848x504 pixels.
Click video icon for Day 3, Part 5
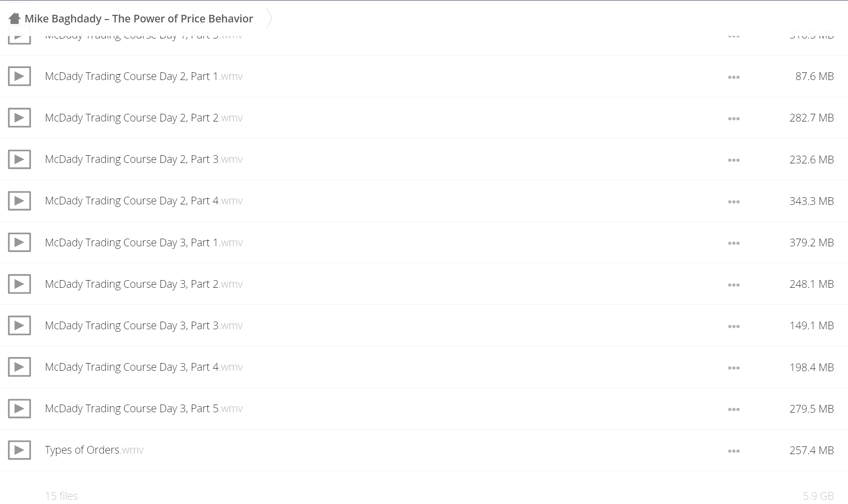[19, 408]
